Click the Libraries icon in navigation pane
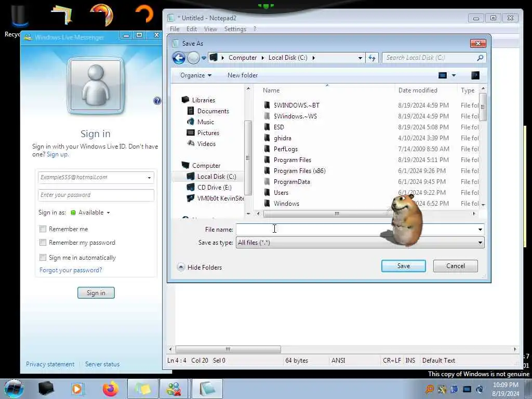532x399 pixels. pyautogui.click(x=185, y=100)
